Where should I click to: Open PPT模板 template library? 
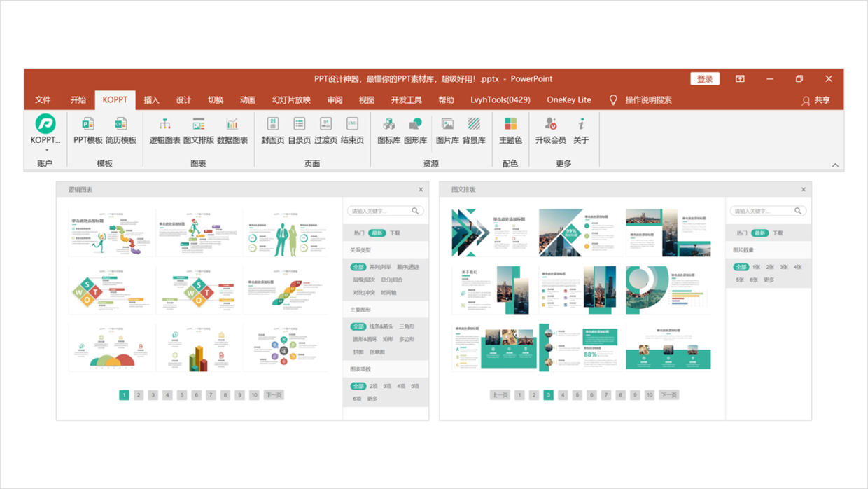88,131
